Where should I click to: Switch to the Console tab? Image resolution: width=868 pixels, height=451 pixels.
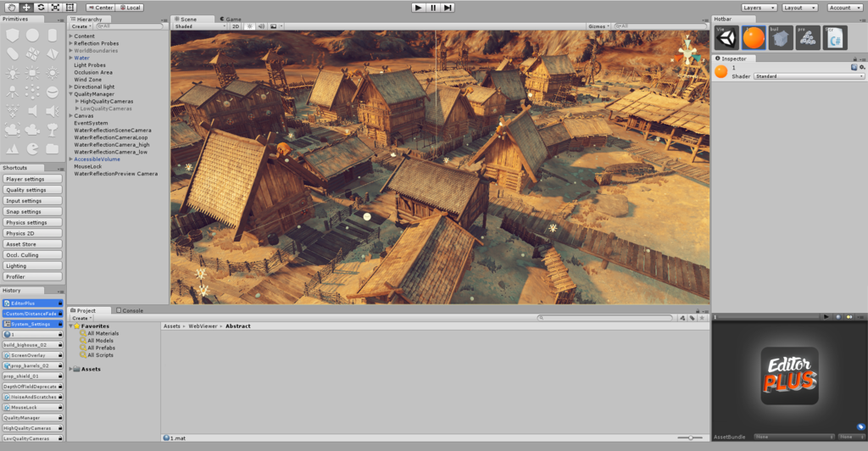point(130,310)
